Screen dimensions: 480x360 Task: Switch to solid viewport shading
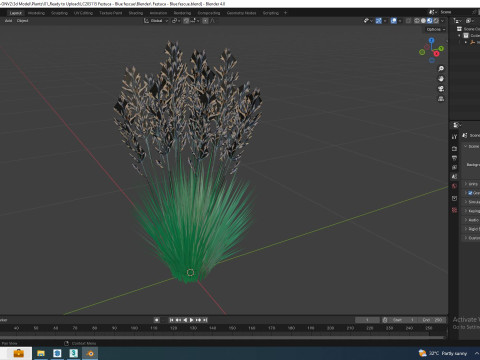423,21
